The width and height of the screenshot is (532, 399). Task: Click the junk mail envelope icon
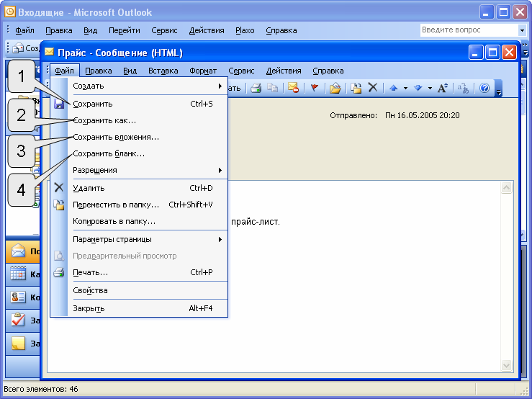click(293, 89)
